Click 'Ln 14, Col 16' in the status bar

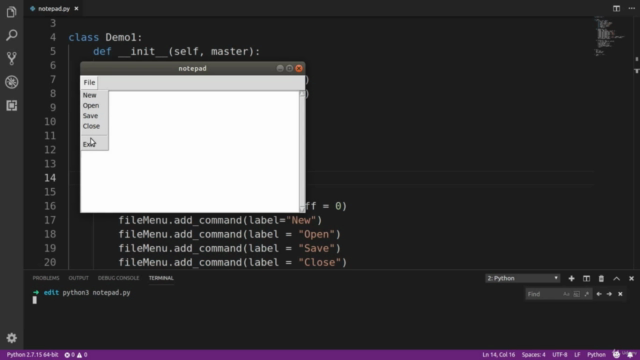pos(498,355)
